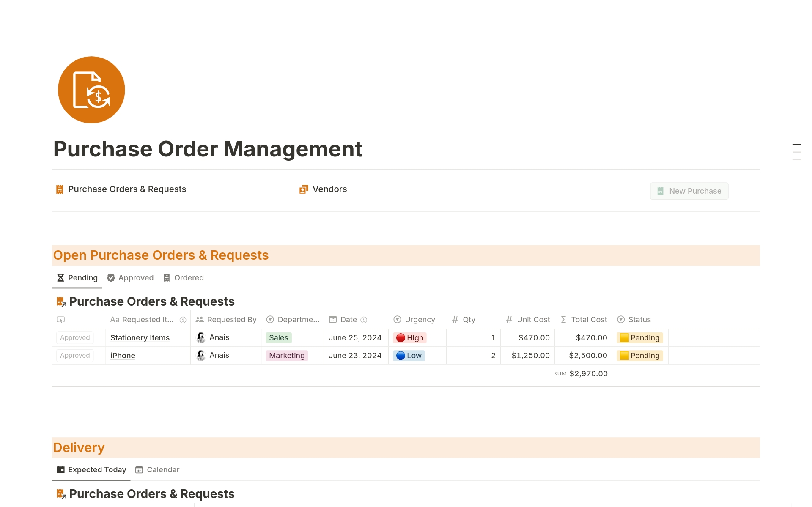Viewport: 812px width, 507px height.
Task: Click the info icon next to Requested Item column
Action: pyautogui.click(x=183, y=320)
